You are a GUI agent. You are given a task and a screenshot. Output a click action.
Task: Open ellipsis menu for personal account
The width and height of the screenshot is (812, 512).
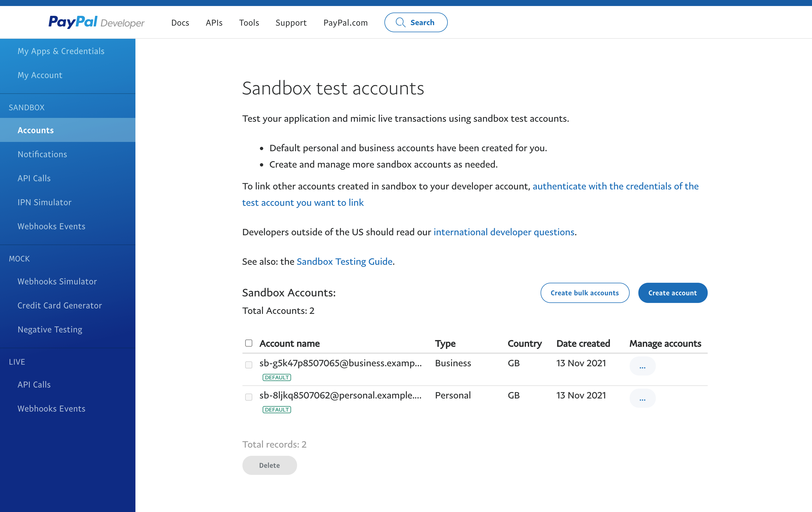(642, 398)
